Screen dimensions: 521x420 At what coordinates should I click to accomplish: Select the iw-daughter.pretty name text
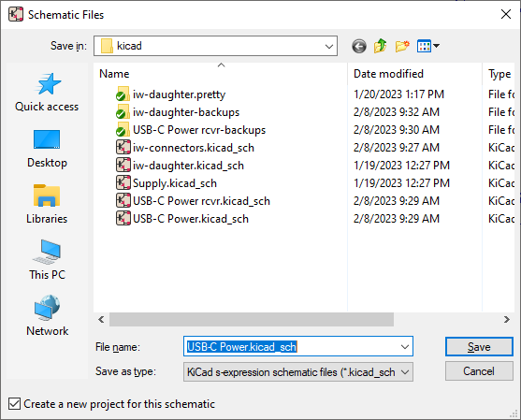coord(179,94)
